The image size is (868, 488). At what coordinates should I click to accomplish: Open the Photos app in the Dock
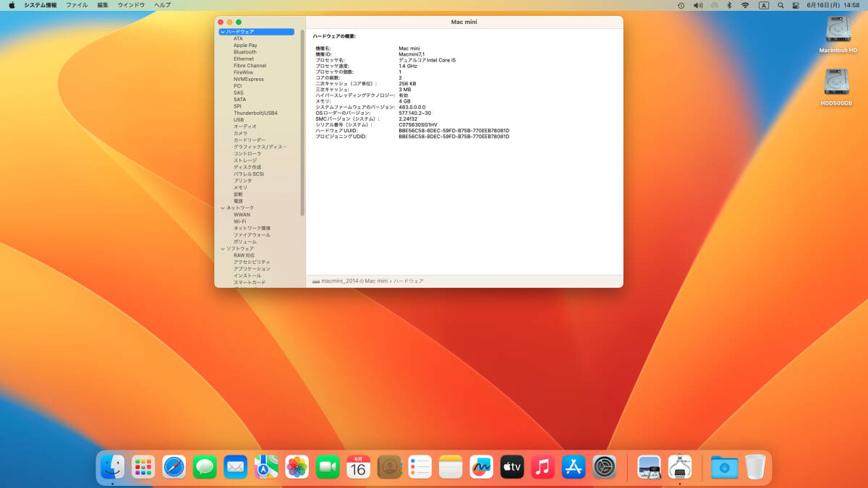[x=297, y=467]
